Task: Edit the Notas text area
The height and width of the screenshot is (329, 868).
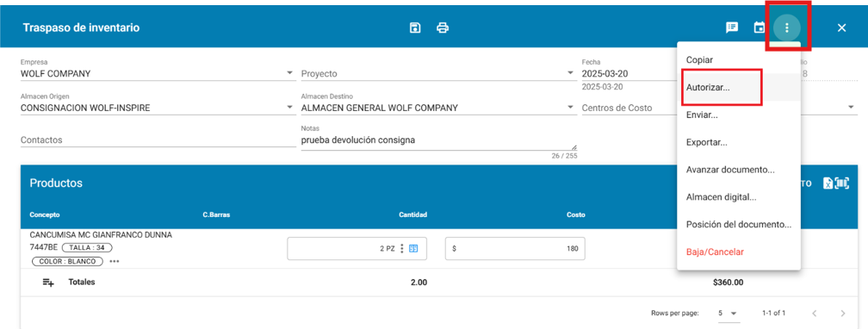Action: (438, 140)
